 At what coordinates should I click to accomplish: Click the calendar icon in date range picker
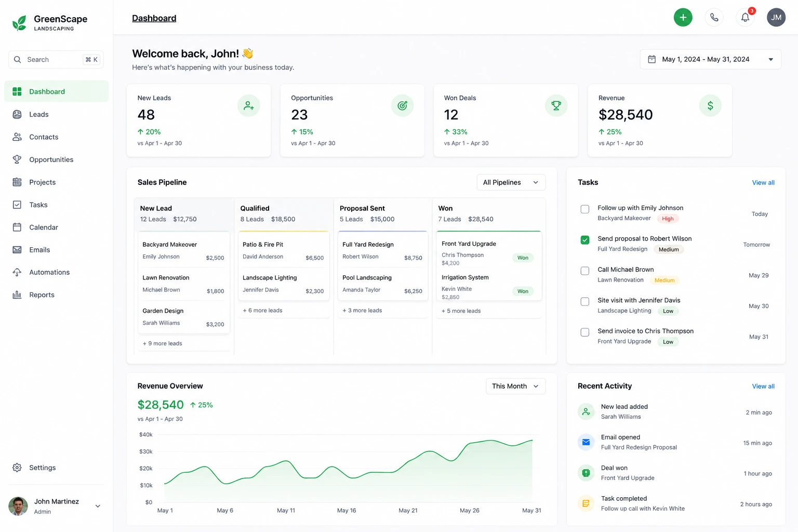pyautogui.click(x=651, y=59)
